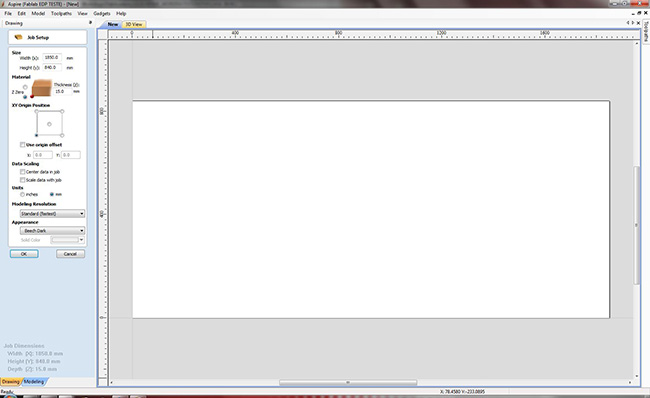Switch to the 3D View tab
Screen dimensions: 650x398
[x=134, y=24]
